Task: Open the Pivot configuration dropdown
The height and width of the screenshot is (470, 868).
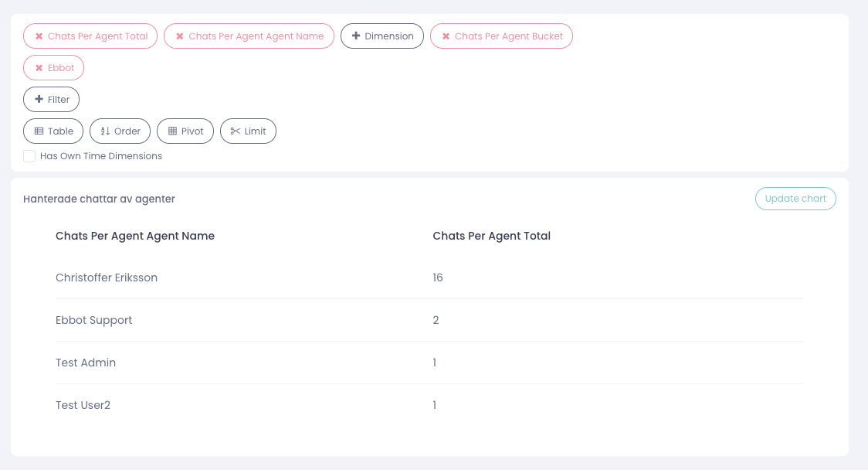Action: pos(192,131)
